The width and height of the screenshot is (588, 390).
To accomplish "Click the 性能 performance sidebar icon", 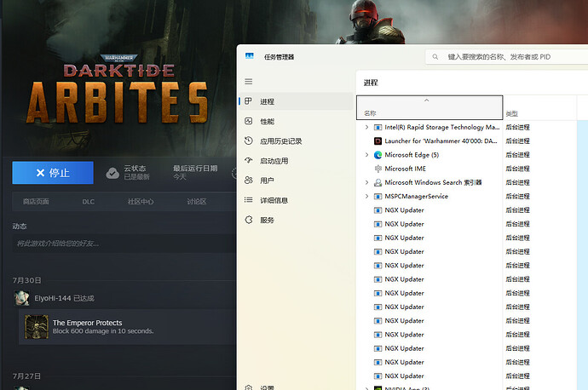I will point(248,121).
